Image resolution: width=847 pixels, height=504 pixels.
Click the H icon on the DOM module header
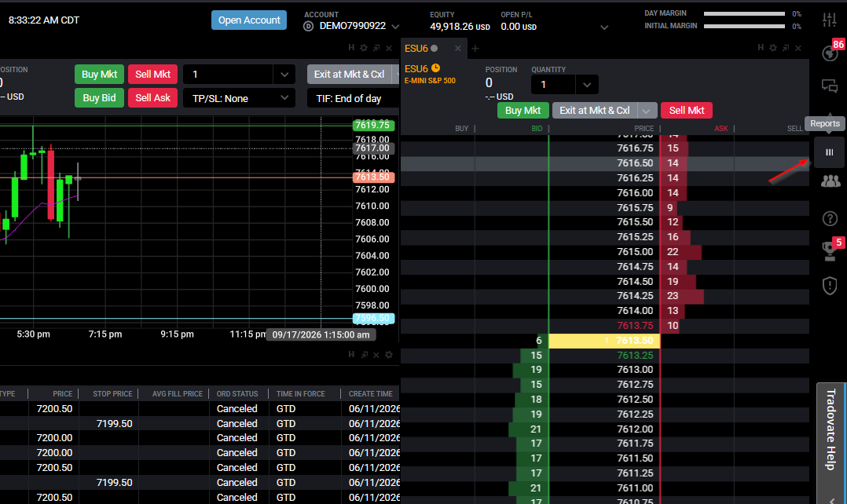pos(761,47)
